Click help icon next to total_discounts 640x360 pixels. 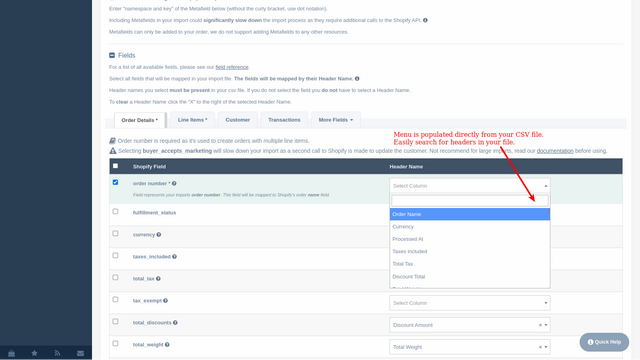click(175, 322)
